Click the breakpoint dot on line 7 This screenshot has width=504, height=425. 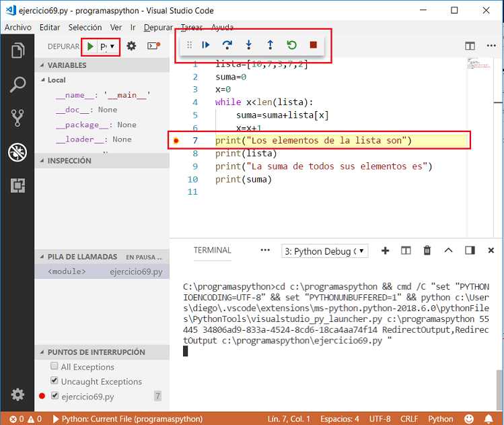pos(176,141)
